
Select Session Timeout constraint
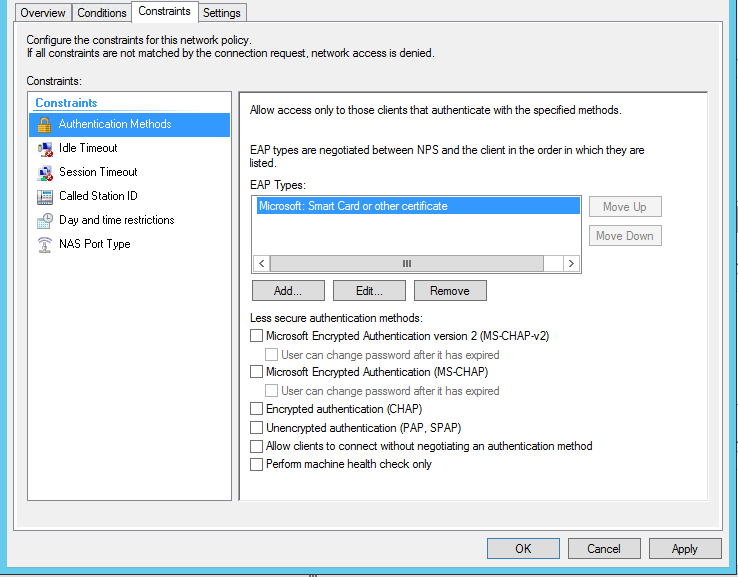click(129, 172)
